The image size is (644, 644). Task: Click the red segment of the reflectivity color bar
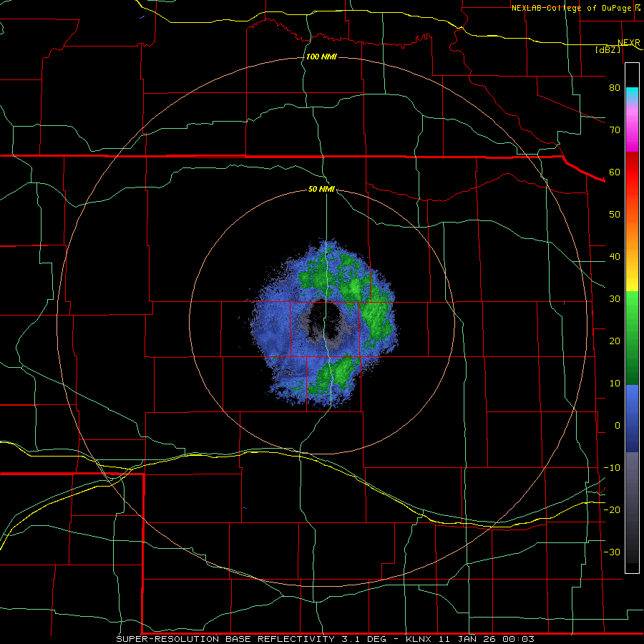(632, 172)
